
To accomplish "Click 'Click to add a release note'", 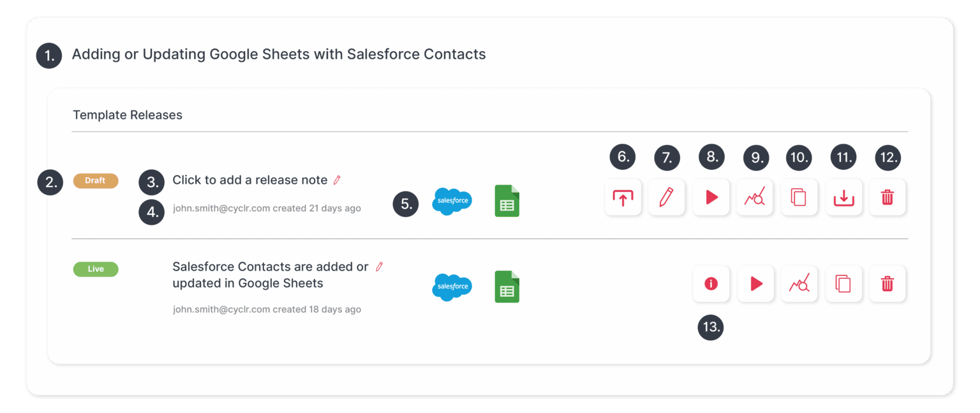I will pos(251,180).
